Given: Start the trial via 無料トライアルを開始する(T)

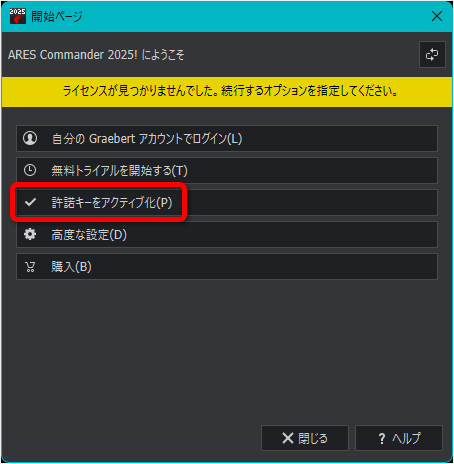Looking at the screenshot, I should [x=227, y=170].
